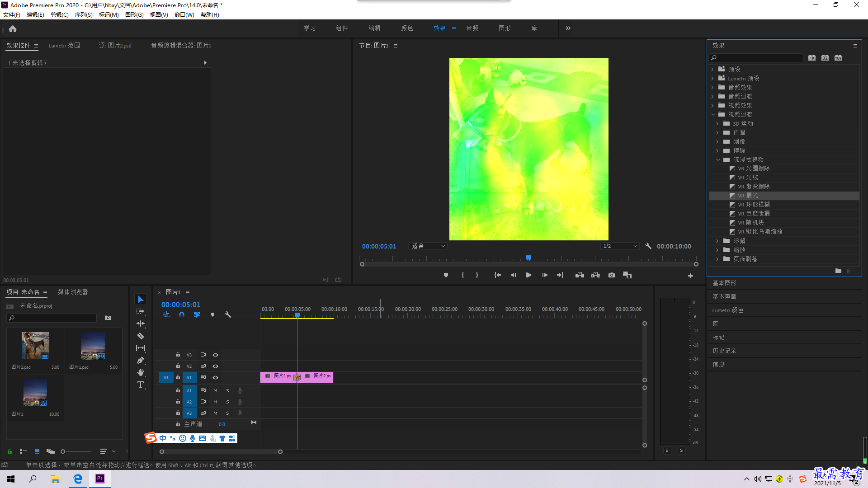The image size is (868, 488).
Task: Open the 文件(F) menu
Action: [12, 14]
